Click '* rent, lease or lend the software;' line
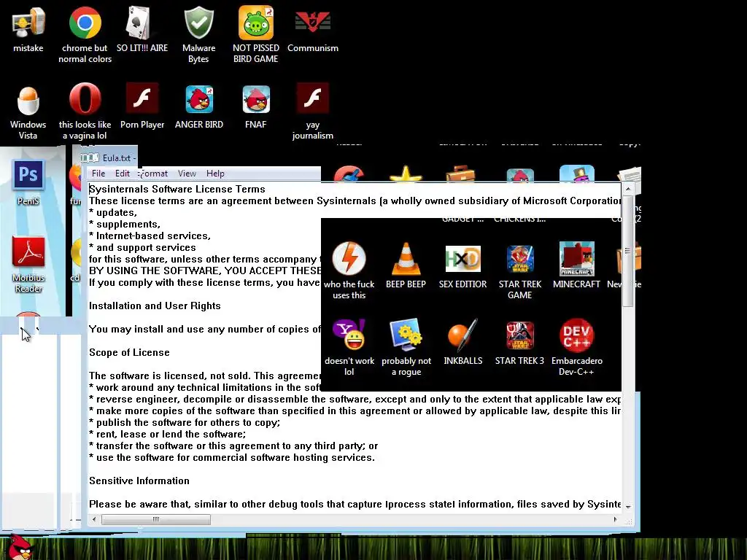The height and width of the screenshot is (560, 747). tap(167, 435)
